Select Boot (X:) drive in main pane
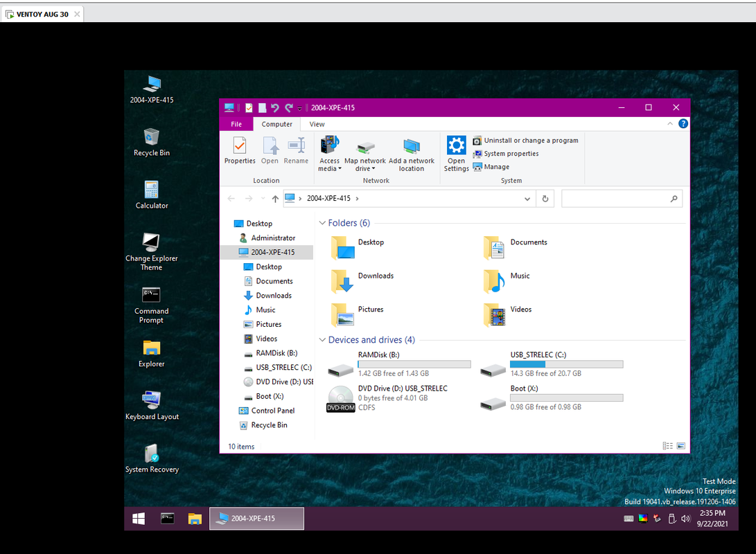Viewport: 756px width, 554px height. pyautogui.click(x=552, y=398)
